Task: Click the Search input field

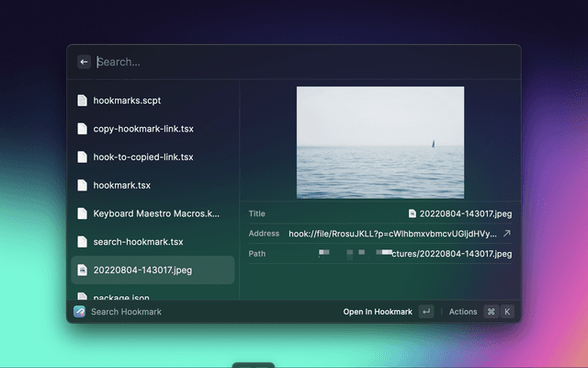Action: (303, 62)
